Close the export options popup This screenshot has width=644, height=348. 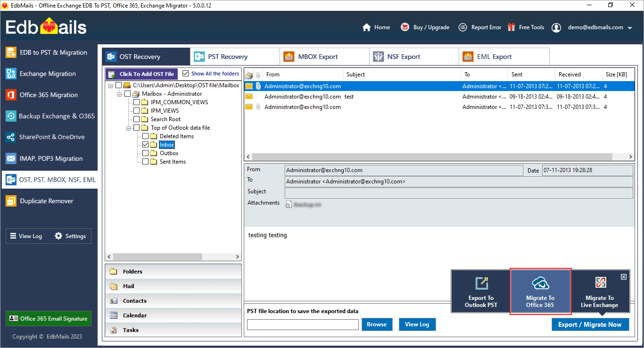click(624, 277)
